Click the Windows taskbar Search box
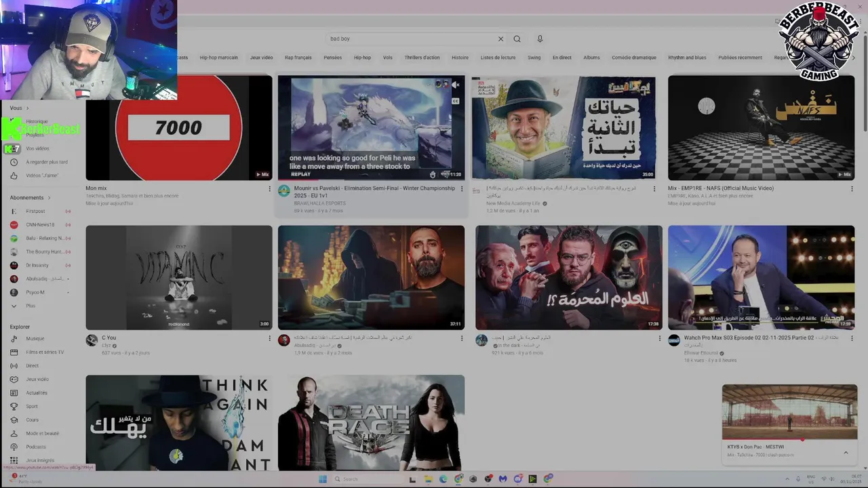The width and height of the screenshot is (868, 488). (366, 479)
